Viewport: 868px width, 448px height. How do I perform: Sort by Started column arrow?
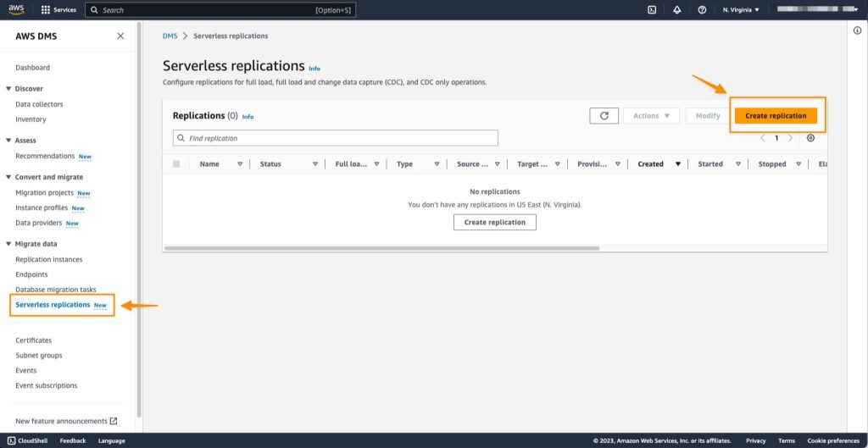point(738,164)
